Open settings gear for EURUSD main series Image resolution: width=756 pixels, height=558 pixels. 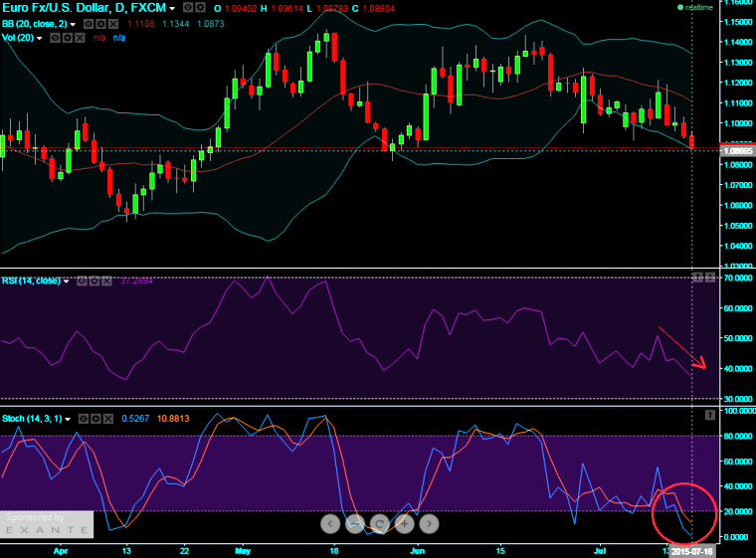200,8
